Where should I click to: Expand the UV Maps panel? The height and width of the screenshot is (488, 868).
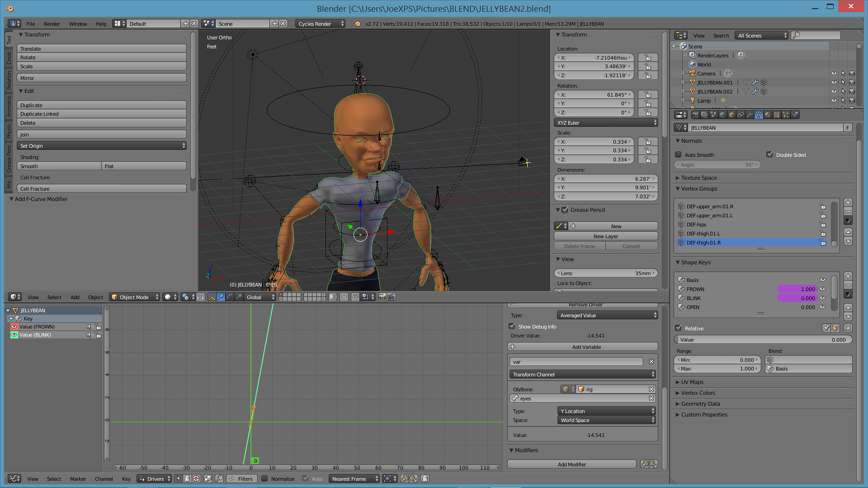click(x=692, y=382)
